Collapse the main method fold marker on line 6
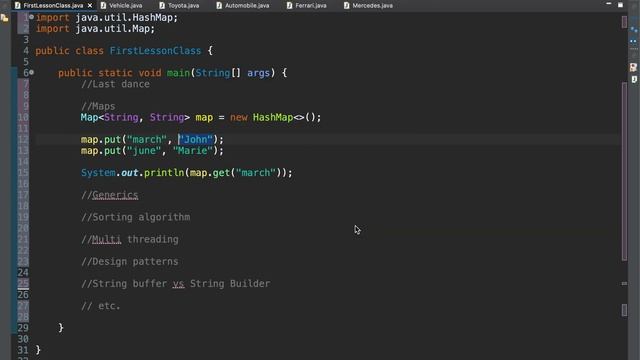Image resolution: width=640 pixels, height=360 pixels. point(31,72)
